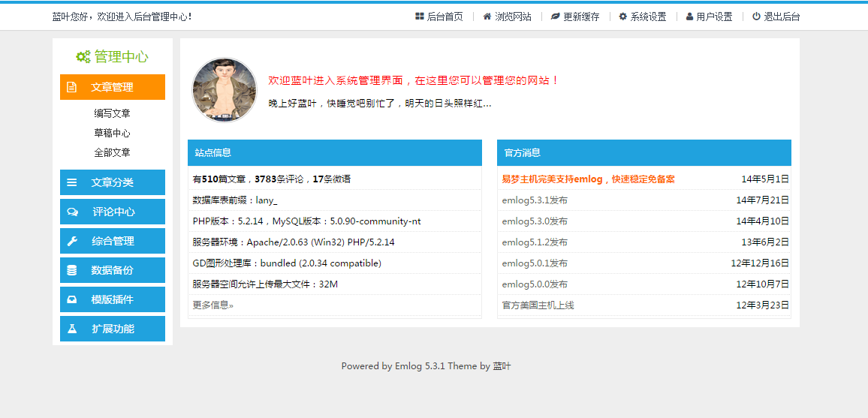The height and width of the screenshot is (418, 868).
Task: Click the document icon beside 文章管理
Action: pos(71,87)
